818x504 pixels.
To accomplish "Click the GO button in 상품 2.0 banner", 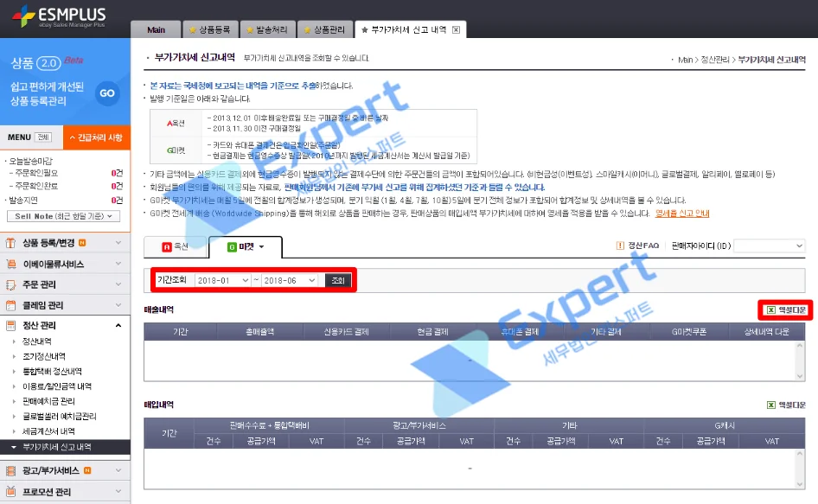I will click(x=107, y=93).
